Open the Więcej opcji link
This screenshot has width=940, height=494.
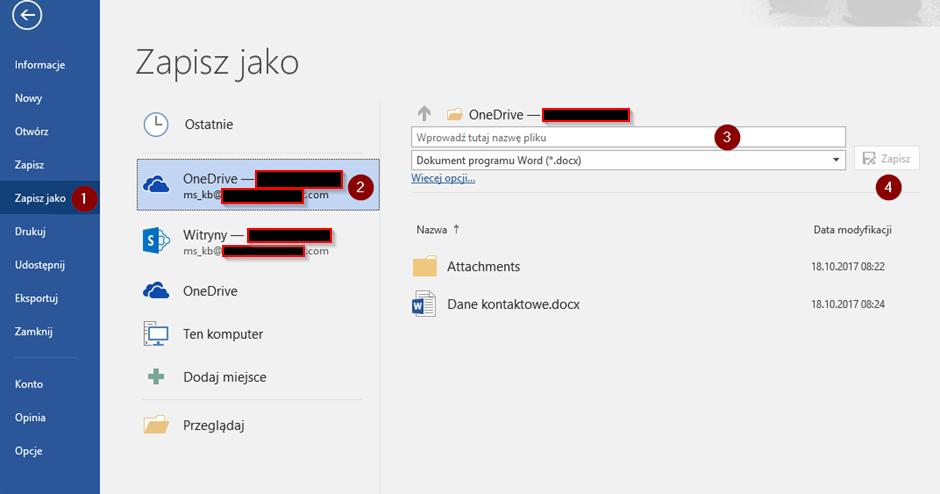click(443, 178)
